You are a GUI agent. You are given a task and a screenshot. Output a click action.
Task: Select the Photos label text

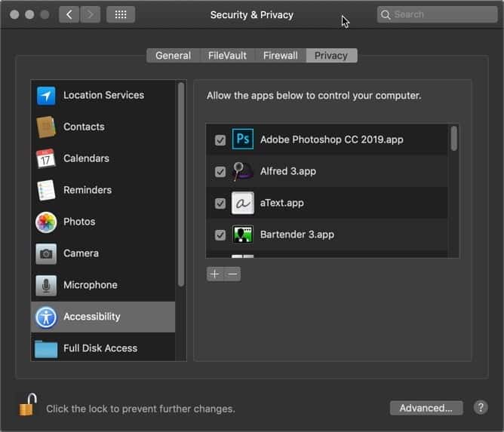coord(79,222)
